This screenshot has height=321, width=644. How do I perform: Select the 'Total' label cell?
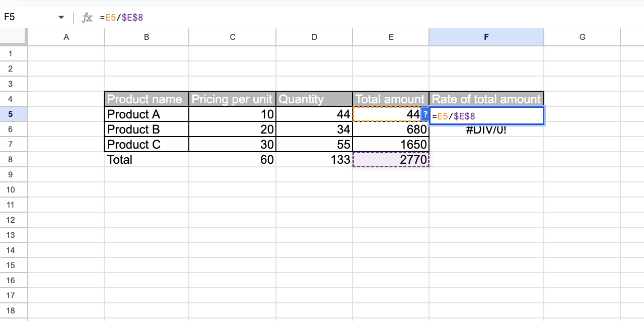tap(147, 159)
